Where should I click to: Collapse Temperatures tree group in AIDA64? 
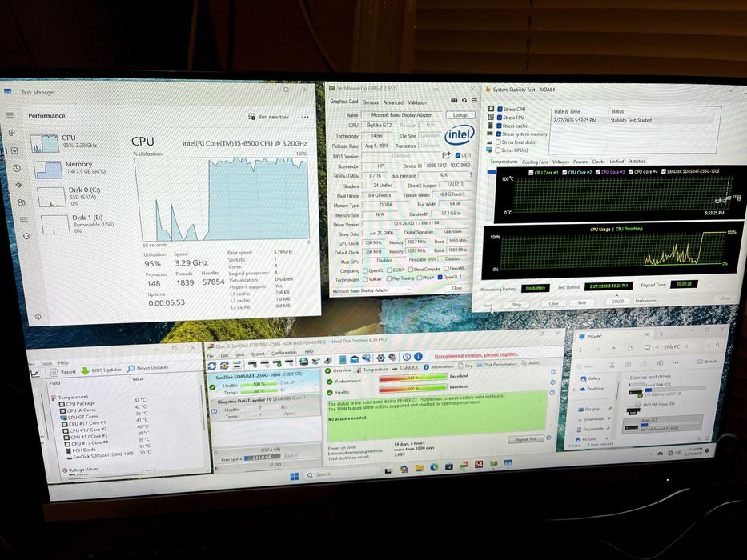(x=54, y=398)
